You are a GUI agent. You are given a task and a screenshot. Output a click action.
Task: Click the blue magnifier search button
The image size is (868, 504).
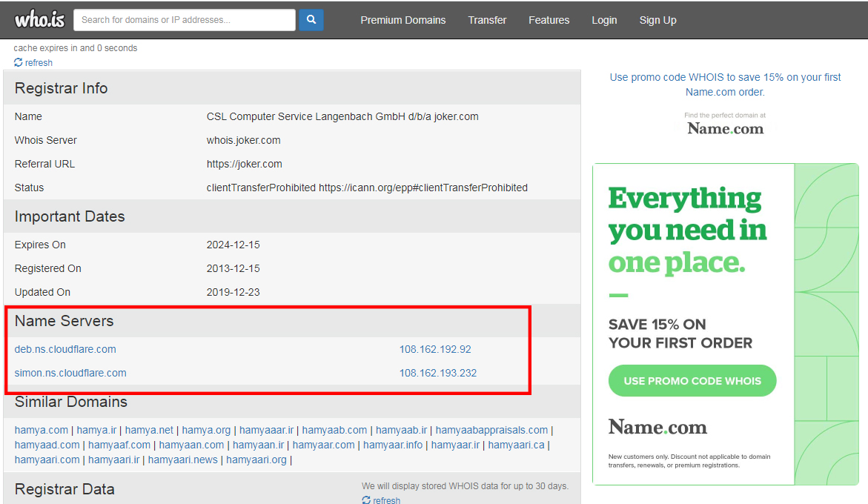pos(311,20)
